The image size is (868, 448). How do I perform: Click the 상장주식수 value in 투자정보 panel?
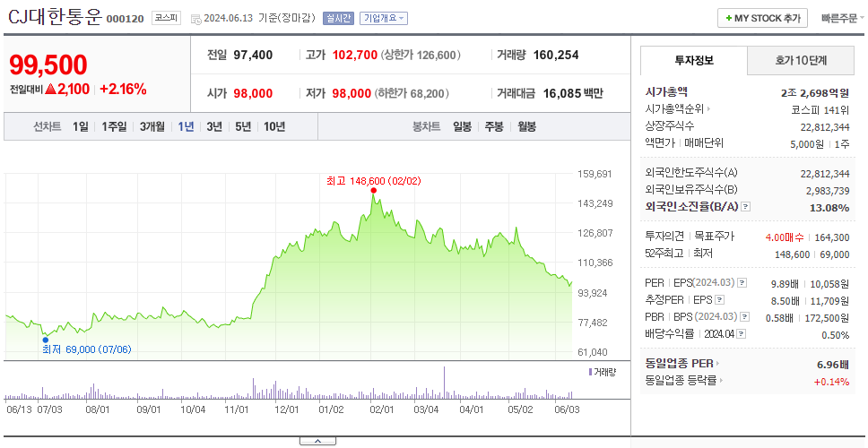[825, 126]
